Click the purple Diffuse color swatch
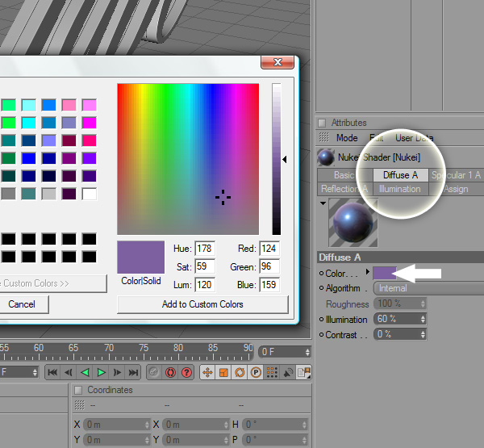484x448 pixels. pyautogui.click(x=384, y=273)
